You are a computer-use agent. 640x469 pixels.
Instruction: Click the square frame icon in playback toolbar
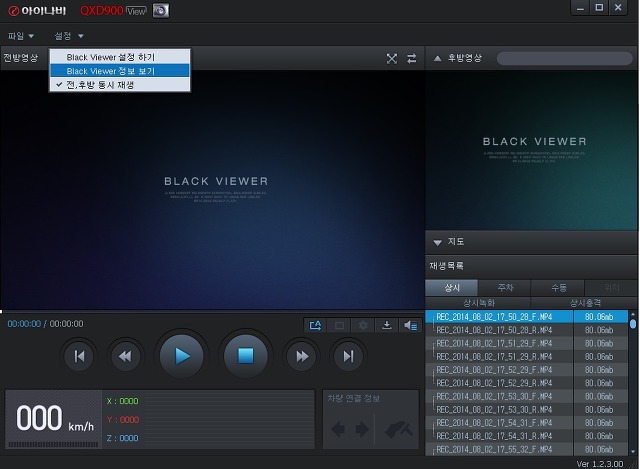[339, 325]
